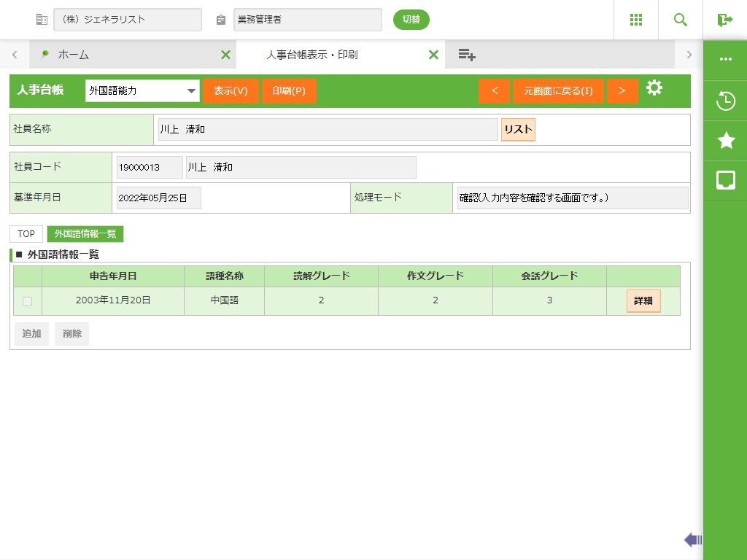
Task: Click the add new tab icon
Action: coord(467,55)
